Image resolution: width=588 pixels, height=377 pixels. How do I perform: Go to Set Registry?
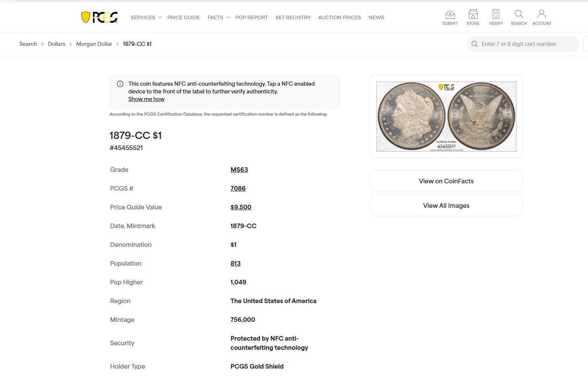point(293,18)
